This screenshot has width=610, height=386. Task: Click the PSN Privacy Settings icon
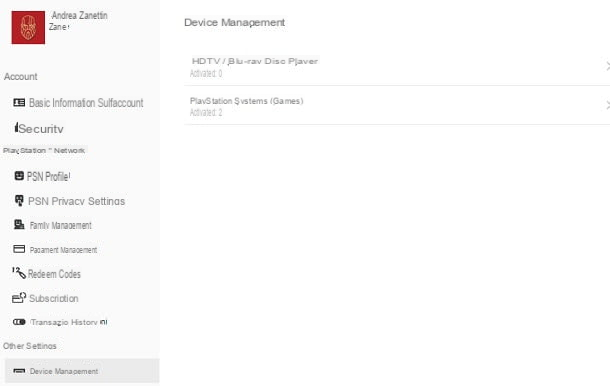[x=19, y=201]
